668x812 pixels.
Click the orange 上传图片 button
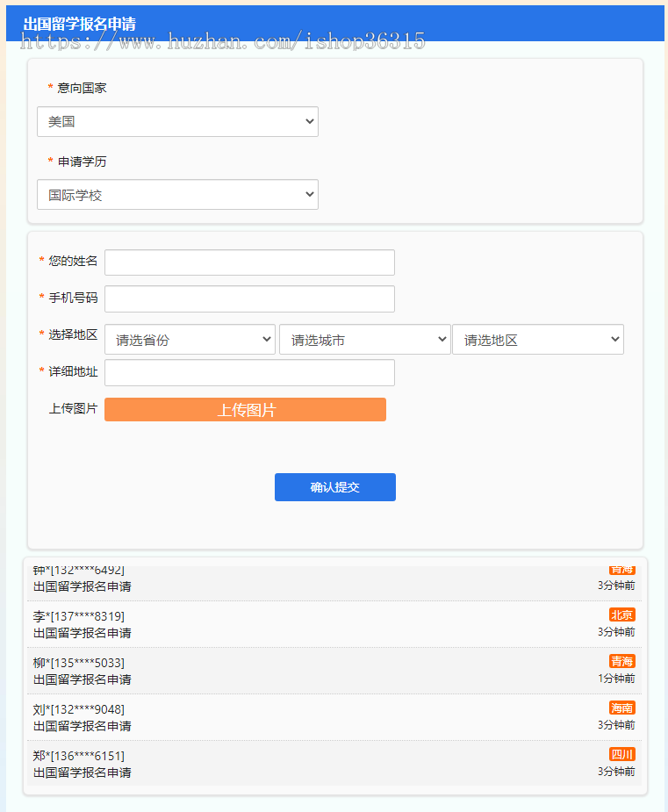246,410
